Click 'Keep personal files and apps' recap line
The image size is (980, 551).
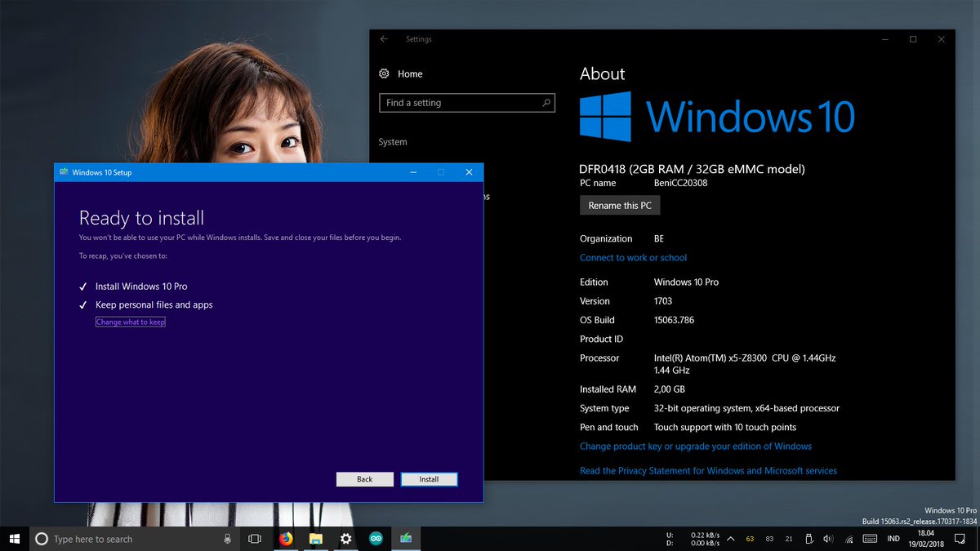(154, 305)
